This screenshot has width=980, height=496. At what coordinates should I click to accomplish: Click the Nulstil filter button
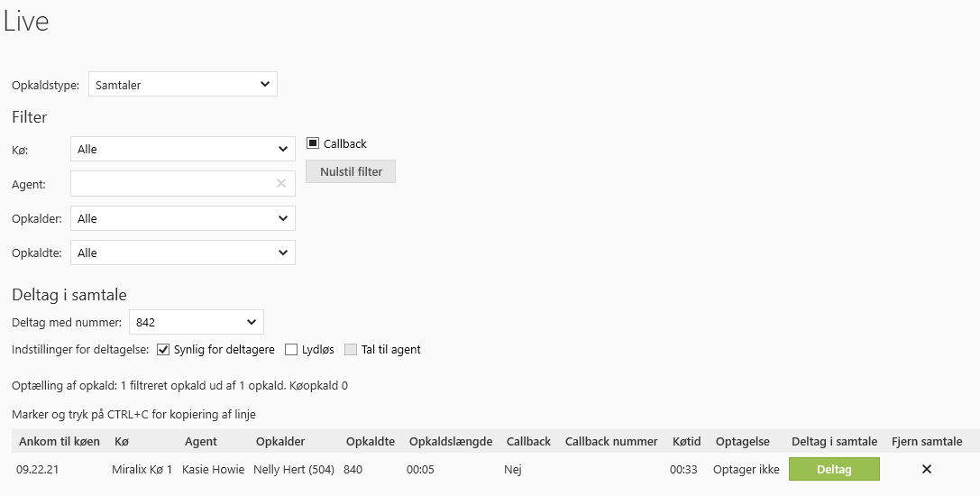(x=351, y=171)
